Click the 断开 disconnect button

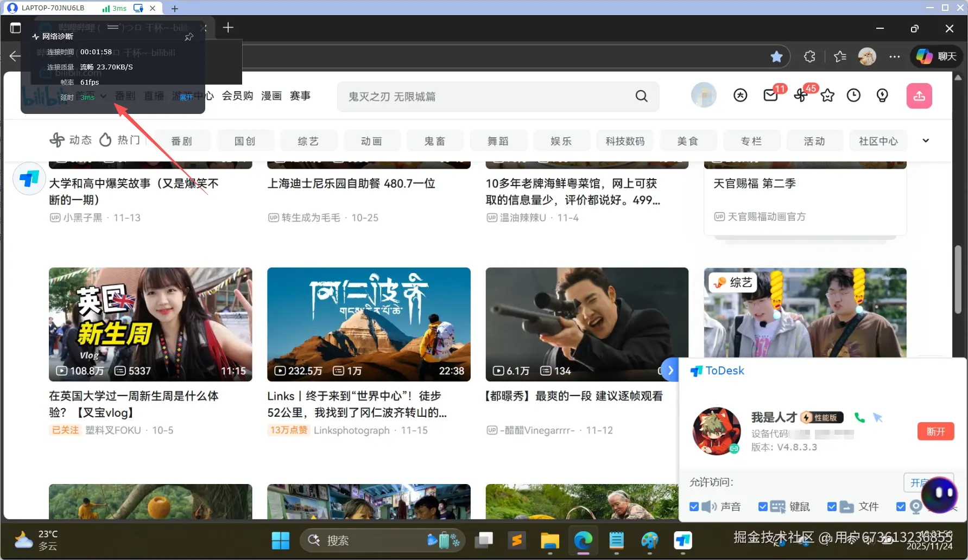(x=935, y=431)
